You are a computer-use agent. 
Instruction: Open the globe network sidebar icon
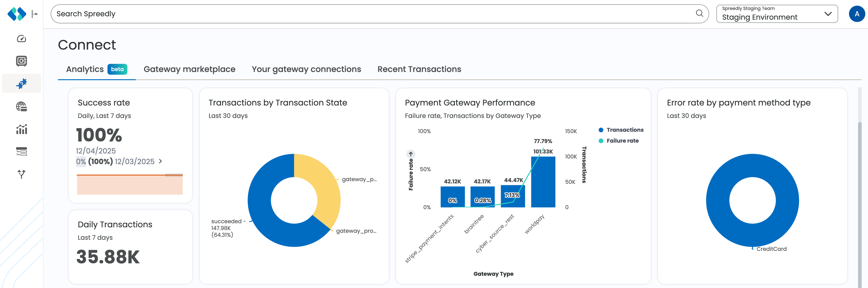coord(21,107)
